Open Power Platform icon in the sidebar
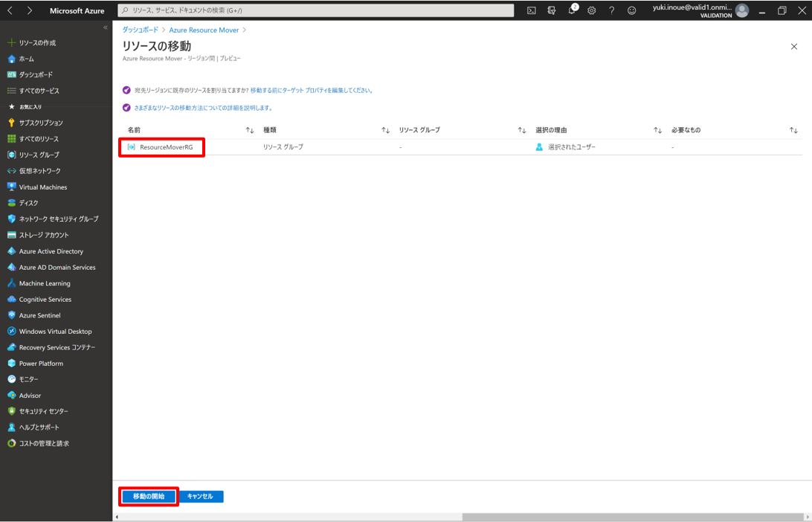This screenshot has height=522, width=812. [11, 364]
